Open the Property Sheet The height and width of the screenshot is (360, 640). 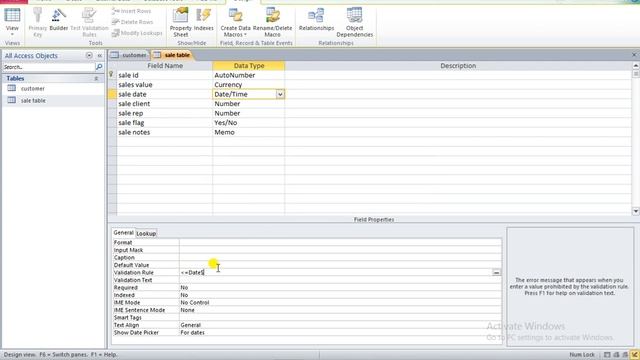180,22
